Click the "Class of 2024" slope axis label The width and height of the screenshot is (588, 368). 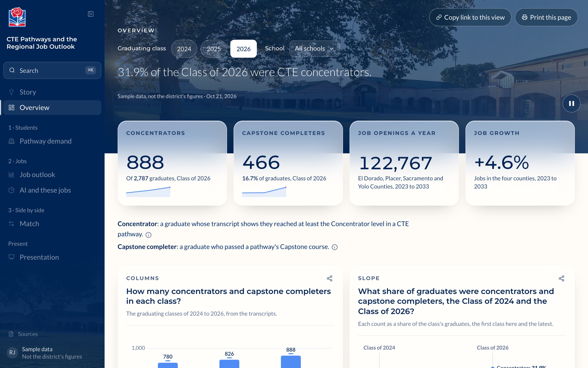pos(379,348)
